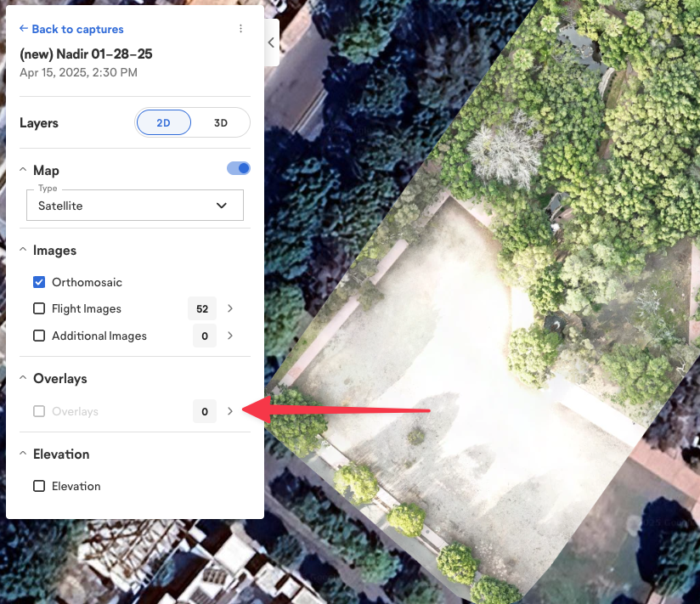This screenshot has height=604, width=700.
Task: Open the Overlays details arrow
Action: point(229,411)
